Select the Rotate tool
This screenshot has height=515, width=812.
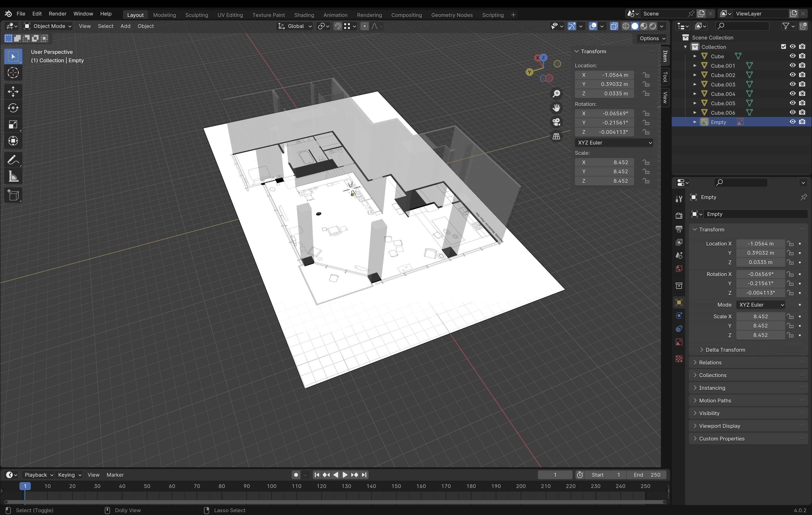point(13,108)
